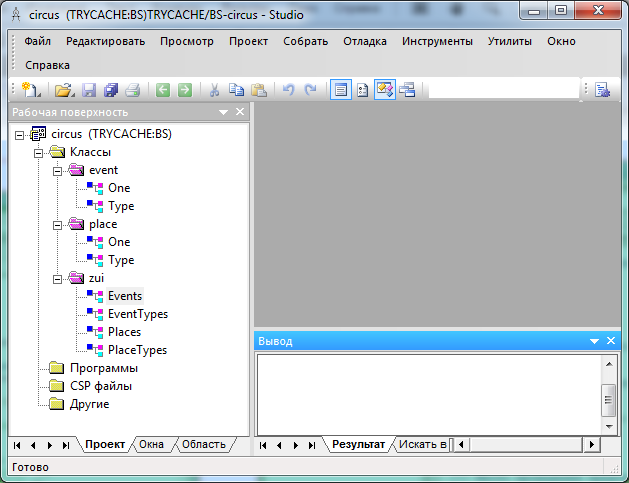Click the Undo arrow icon

coord(288,89)
